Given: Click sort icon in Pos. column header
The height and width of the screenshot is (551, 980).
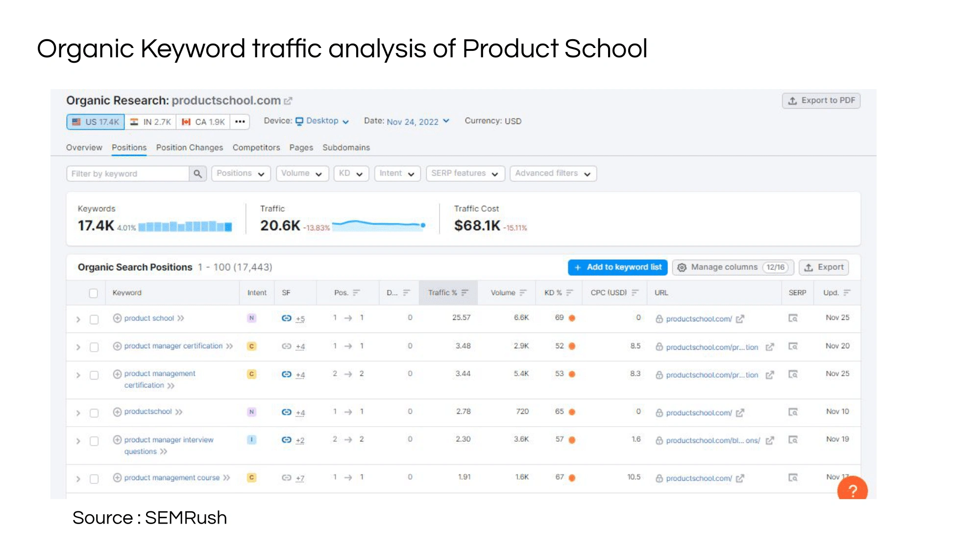Looking at the screenshot, I should [x=356, y=292].
